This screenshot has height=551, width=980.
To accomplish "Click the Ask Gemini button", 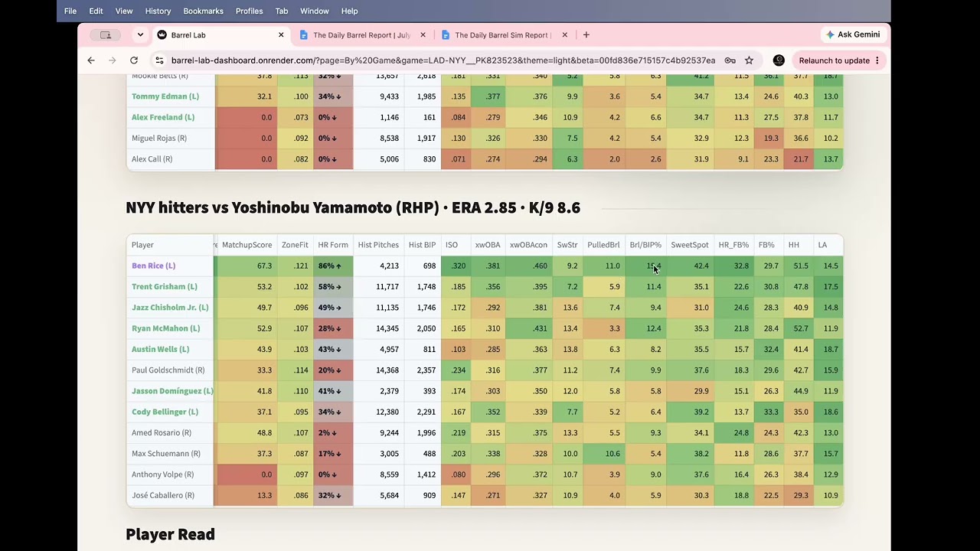I will [x=853, y=34].
